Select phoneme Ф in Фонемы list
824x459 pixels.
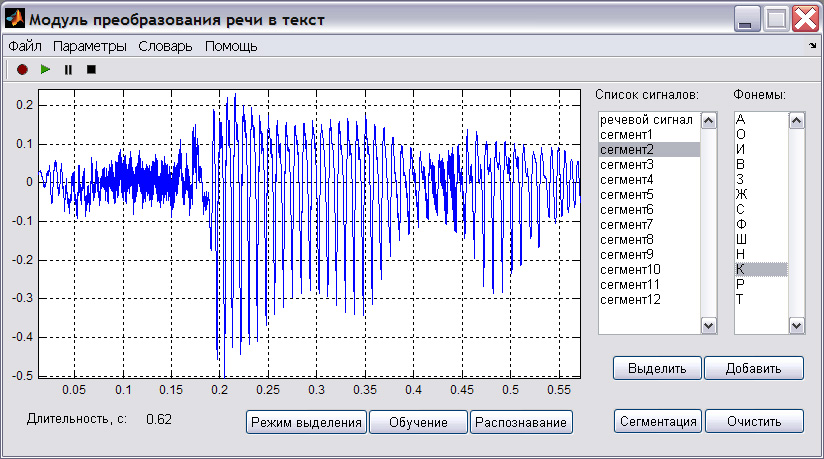(761, 224)
